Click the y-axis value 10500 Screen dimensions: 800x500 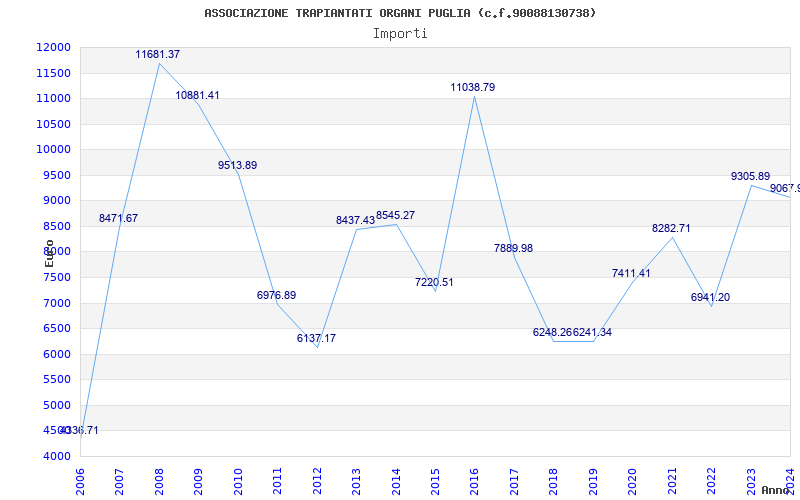tap(53, 124)
